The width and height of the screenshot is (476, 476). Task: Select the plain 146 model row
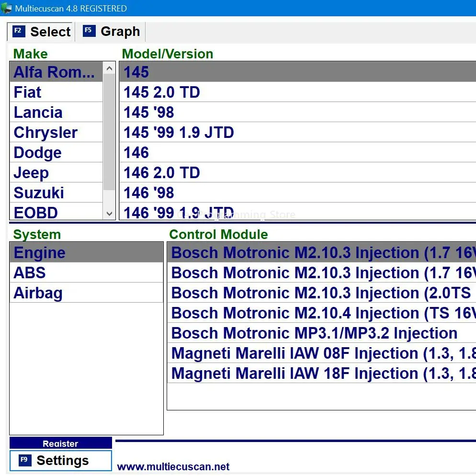click(x=297, y=152)
